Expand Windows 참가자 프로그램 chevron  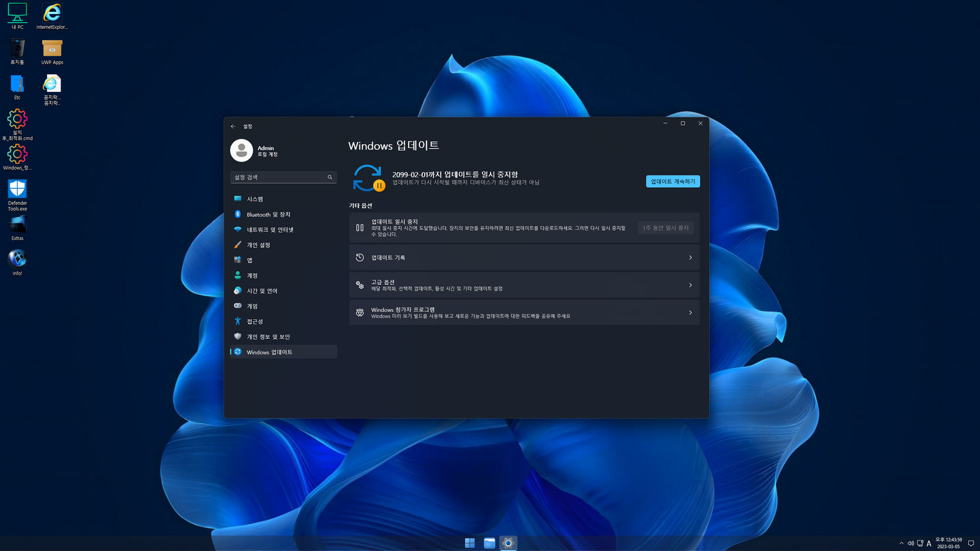[x=690, y=313]
